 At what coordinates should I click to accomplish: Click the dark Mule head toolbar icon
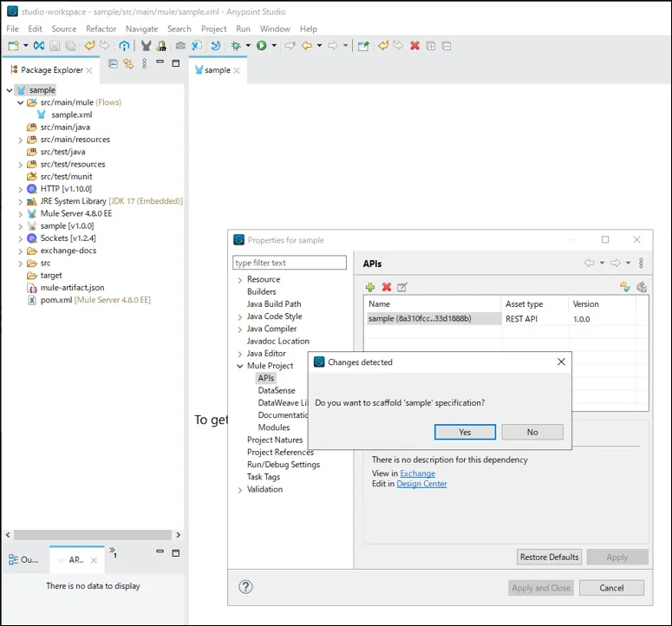click(x=147, y=45)
